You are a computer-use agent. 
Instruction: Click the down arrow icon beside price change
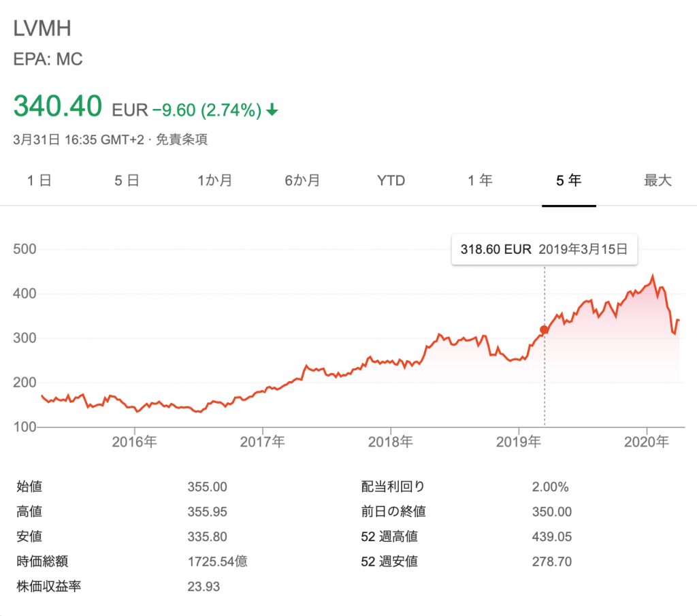tap(272, 110)
